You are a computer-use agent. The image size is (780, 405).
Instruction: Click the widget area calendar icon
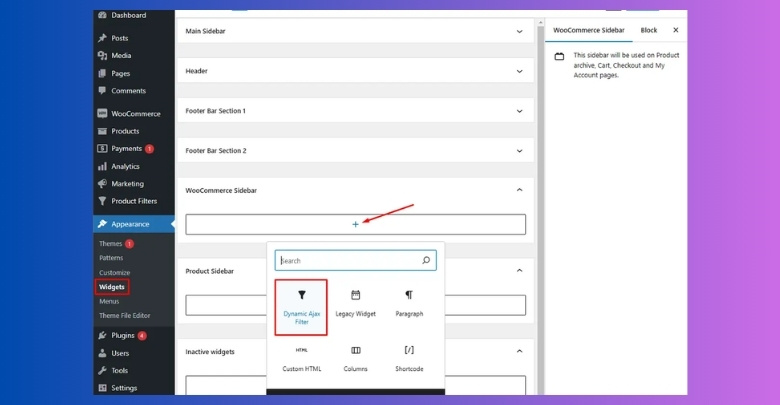pos(559,56)
